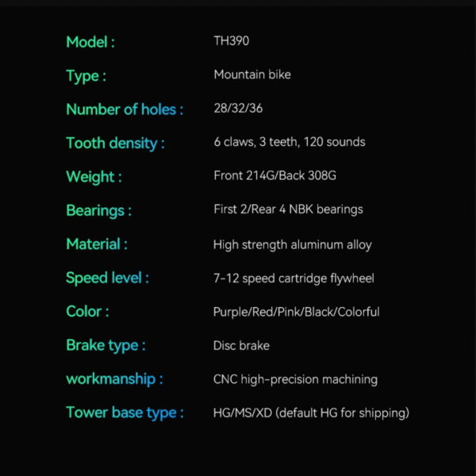Click the "Material :" label

pos(97,244)
